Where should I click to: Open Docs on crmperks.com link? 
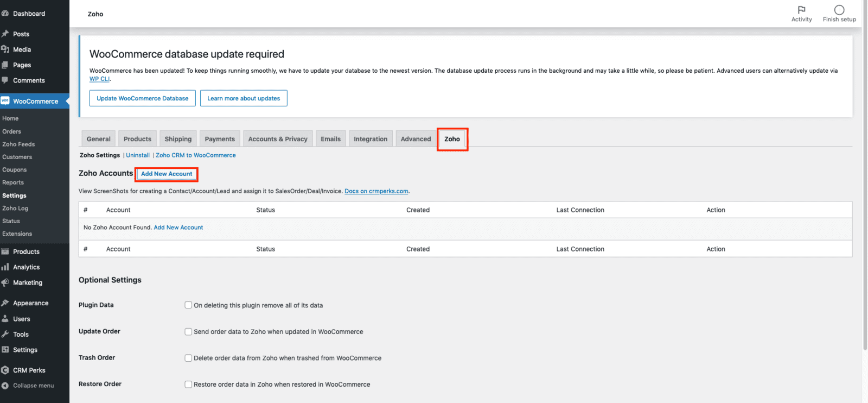point(376,191)
